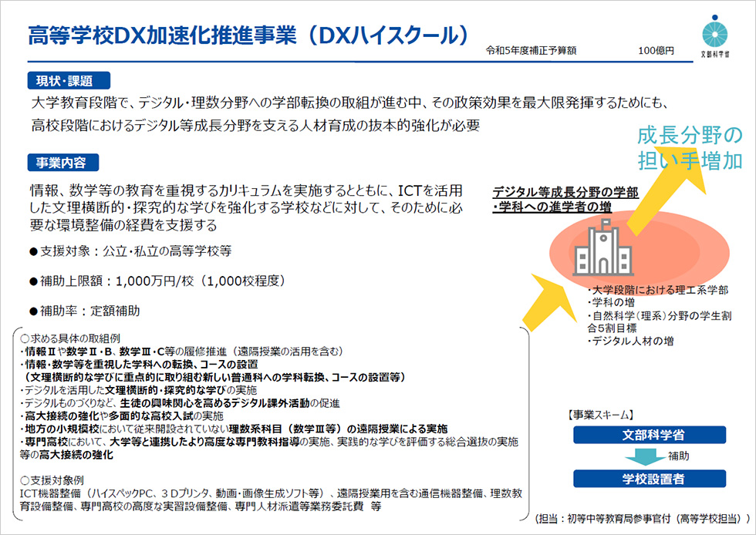Click the underlined text デジタル等成長分野の学部

[565, 192]
